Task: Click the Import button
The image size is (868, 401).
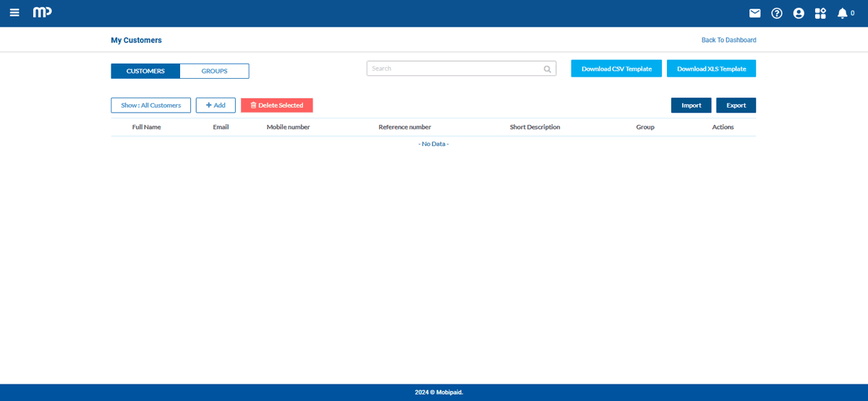Action: [x=691, y=105]
